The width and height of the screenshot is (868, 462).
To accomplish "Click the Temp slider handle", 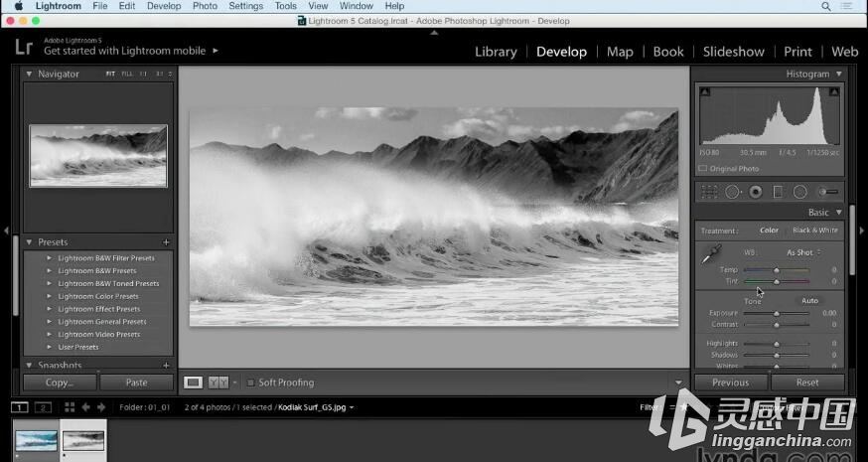I will 777,270.
